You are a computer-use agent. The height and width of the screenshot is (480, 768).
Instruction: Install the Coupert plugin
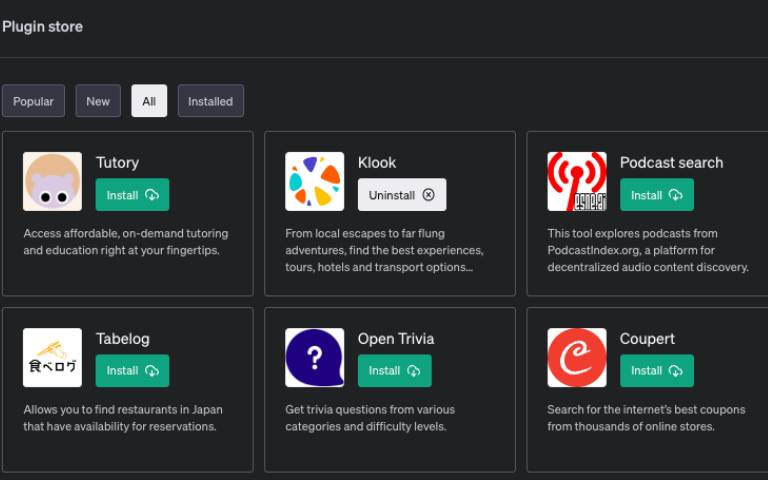(657, 371)
